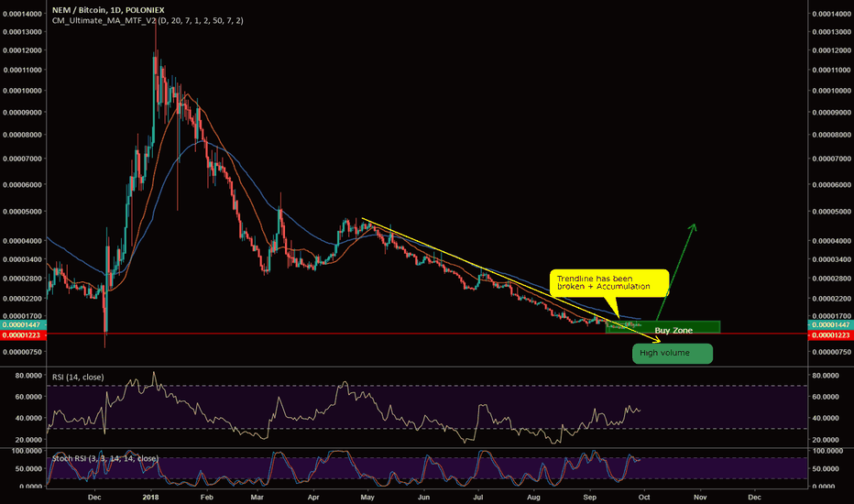Click the Jul label on the time axis
The width and height of the screenshot is (854, 504).
pos(478,497)
